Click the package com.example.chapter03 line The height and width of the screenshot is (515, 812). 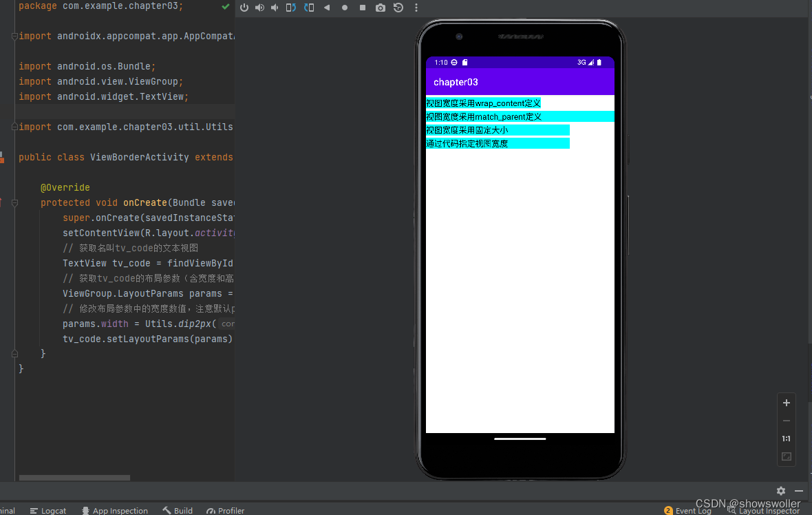[101, 6]
